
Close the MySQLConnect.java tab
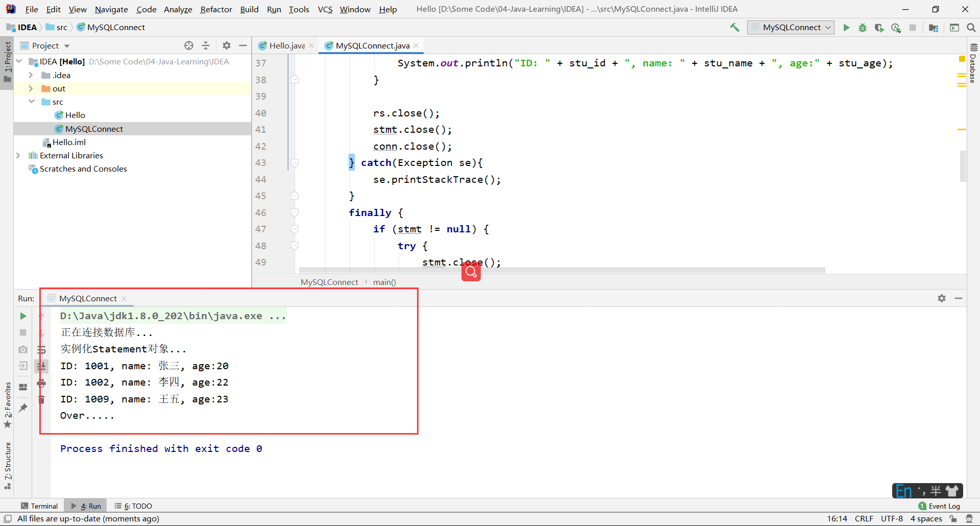click(416, 45)
